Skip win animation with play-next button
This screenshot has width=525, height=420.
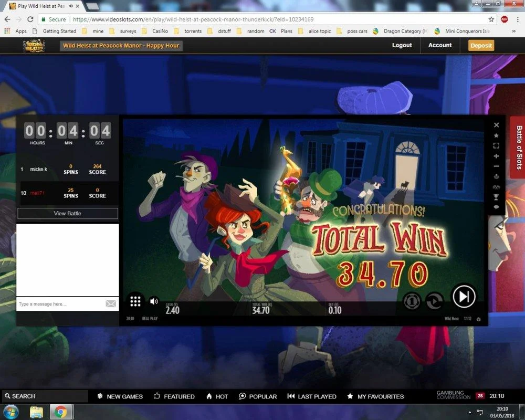464,296
